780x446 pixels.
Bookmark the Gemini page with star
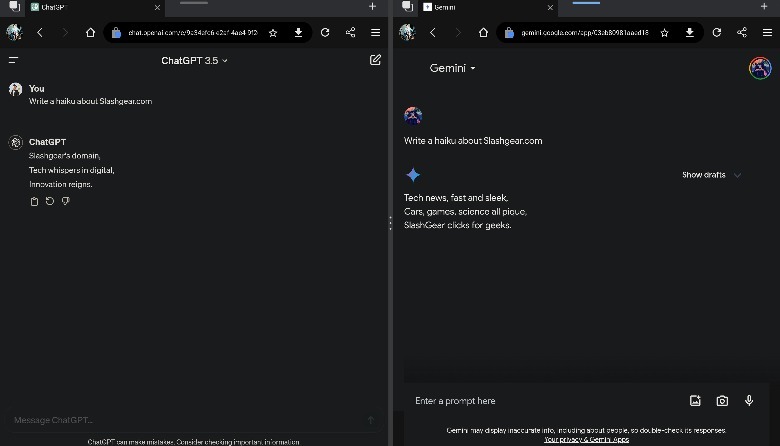pos(665,32)
